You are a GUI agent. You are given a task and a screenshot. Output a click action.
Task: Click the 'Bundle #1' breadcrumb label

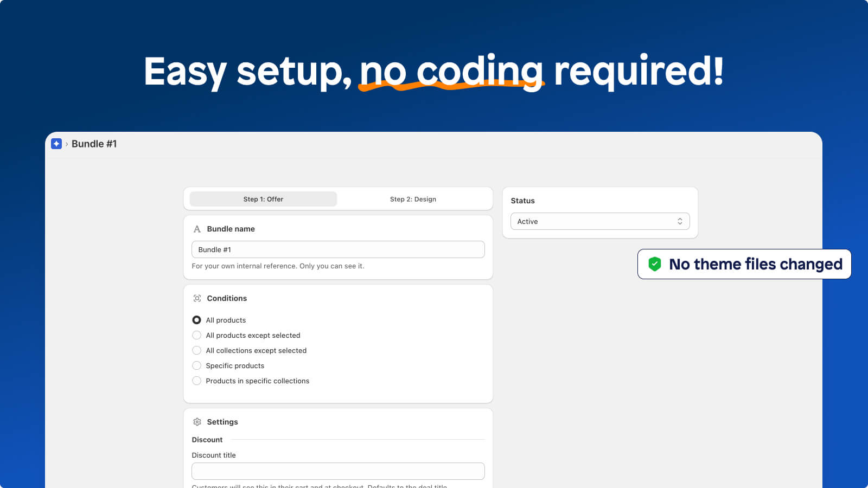coord(94,144)
